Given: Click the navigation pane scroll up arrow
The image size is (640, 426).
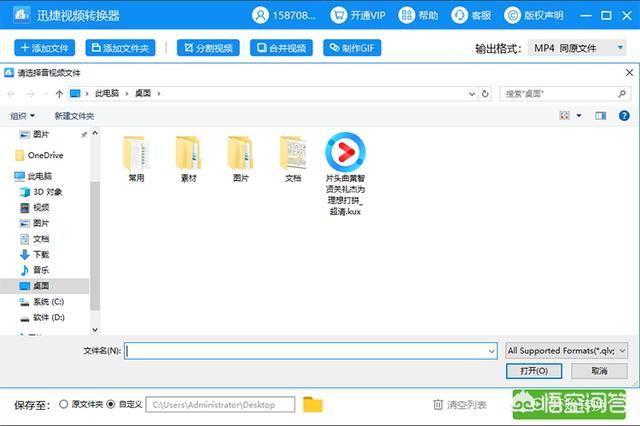Looking at the screenshot, I should [x=95, y=133].
